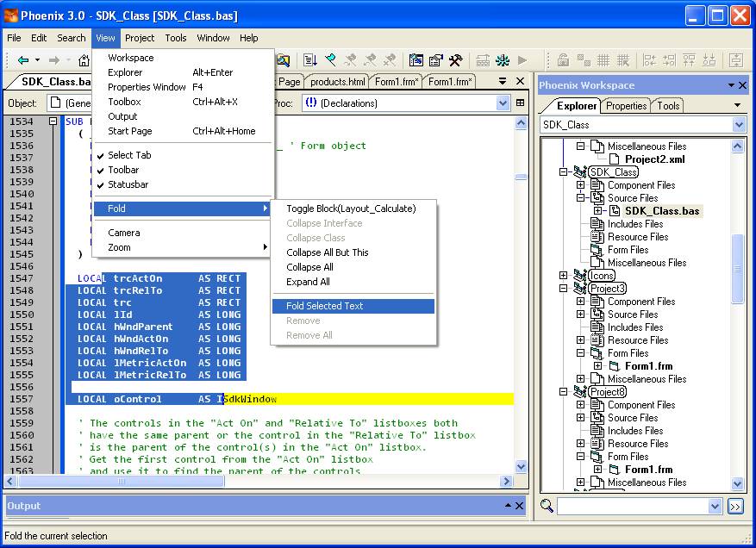Click the line-numbering list icon with down arrow
The width and height of the screenshot is (756, 548).
pos(310,60)
